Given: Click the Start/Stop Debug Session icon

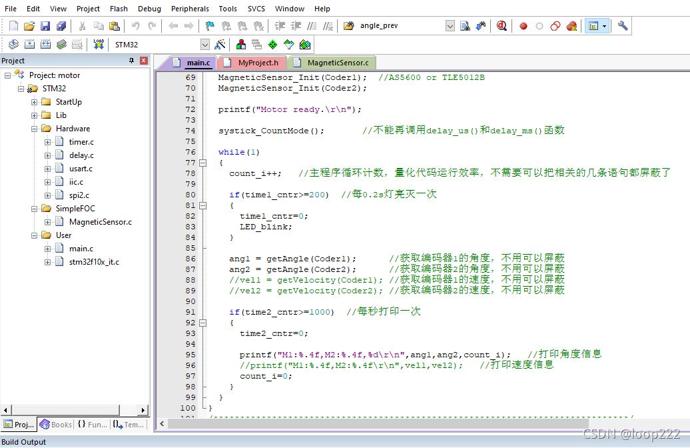Looking at the screenshot, I should pos(501,26).
